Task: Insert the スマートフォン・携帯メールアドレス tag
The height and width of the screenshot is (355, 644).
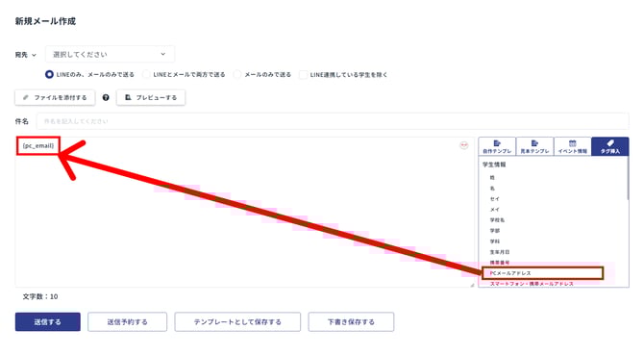Action: point(532,284)
